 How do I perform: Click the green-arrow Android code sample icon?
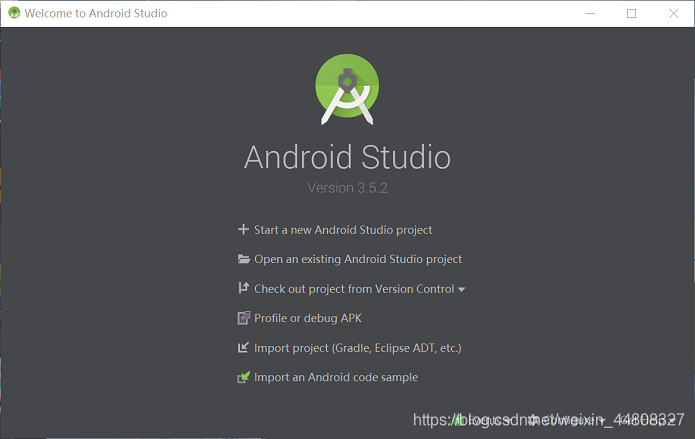243,377
